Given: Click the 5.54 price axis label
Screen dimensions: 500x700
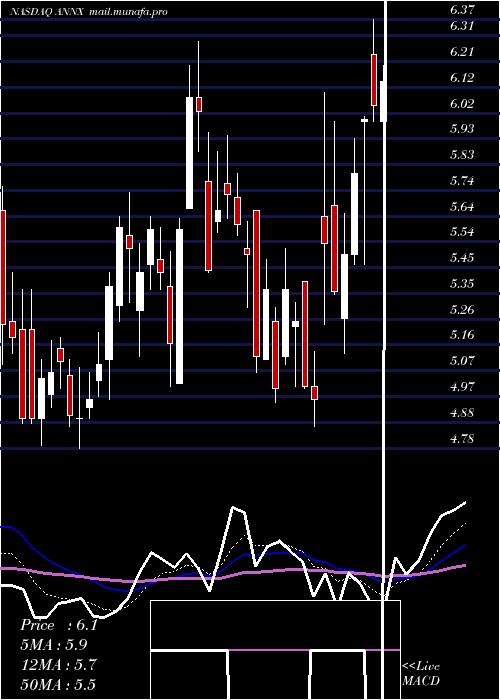Looking at the screenshot, I should [x=462, y=231].
